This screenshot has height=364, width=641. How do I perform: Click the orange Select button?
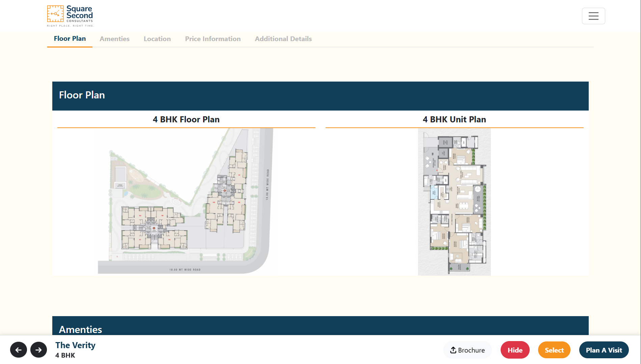click(554, 350)
